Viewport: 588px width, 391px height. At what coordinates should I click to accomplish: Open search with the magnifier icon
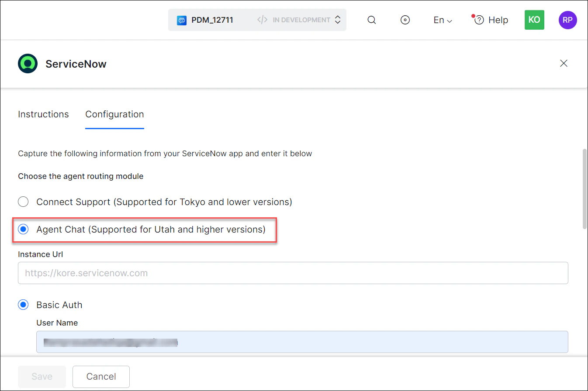click(x=371, y=20)
